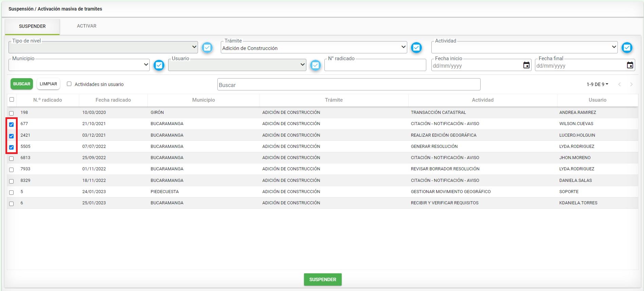Go to next page arrow
Viewport: 644px width, 291px height.
pyautogui.click(x=631, y=84)
